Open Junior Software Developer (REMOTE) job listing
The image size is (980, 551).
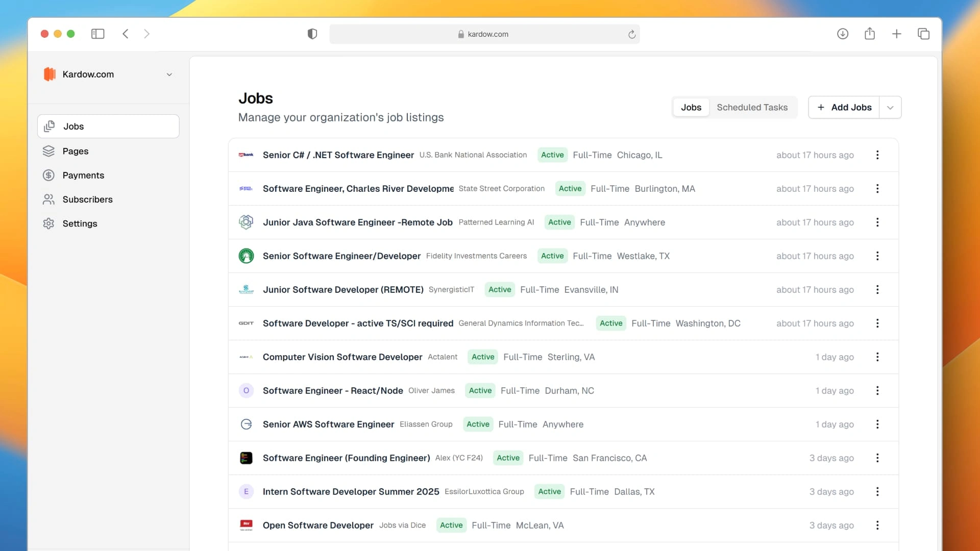343,290
